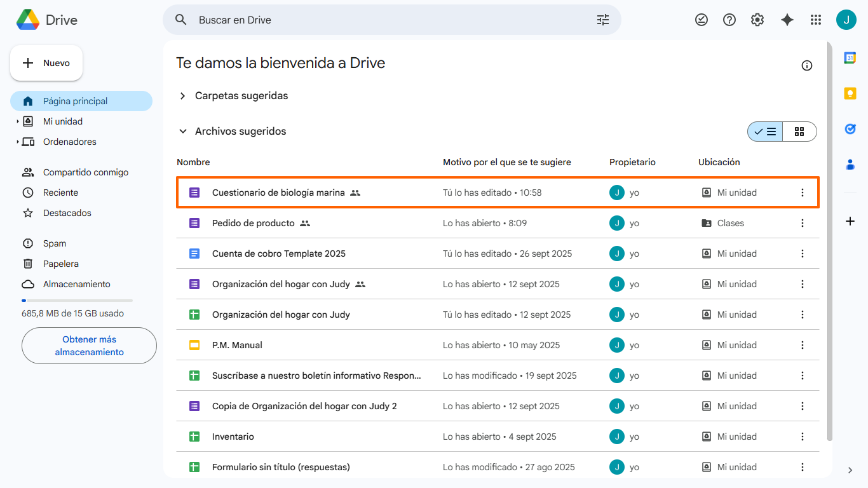This screenshot has height=488, width=868.
Task: Go to Compartido conmigo
Action: tap(85, 172)
